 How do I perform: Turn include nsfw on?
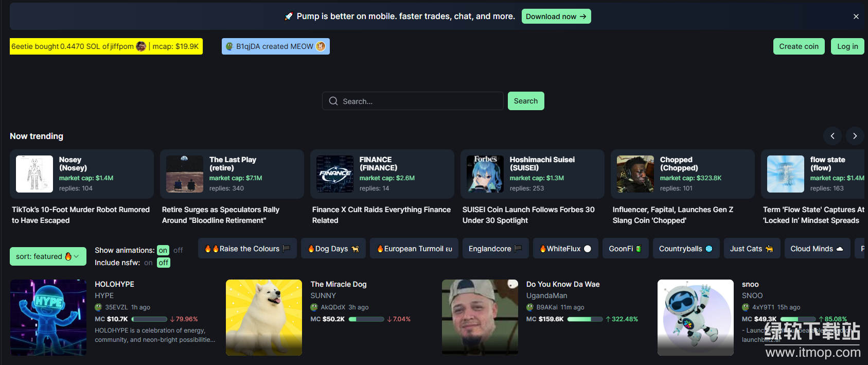148,263
